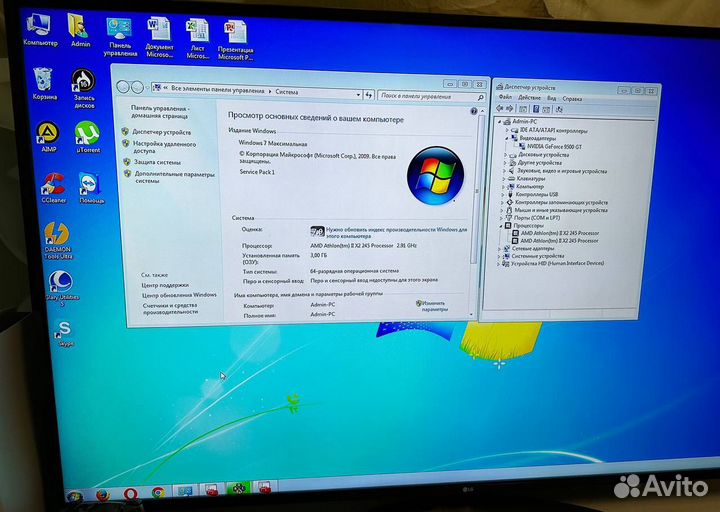This screenshot has width=720, height=512.
Task: Open Панель управления desktop shortcut
Action: [x=120, y=36]
